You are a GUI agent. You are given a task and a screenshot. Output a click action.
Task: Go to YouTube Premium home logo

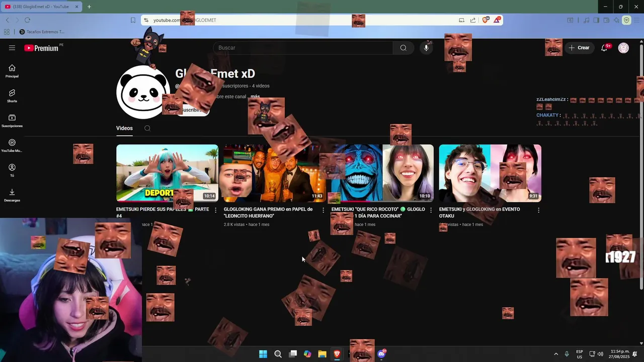(41, 48)
